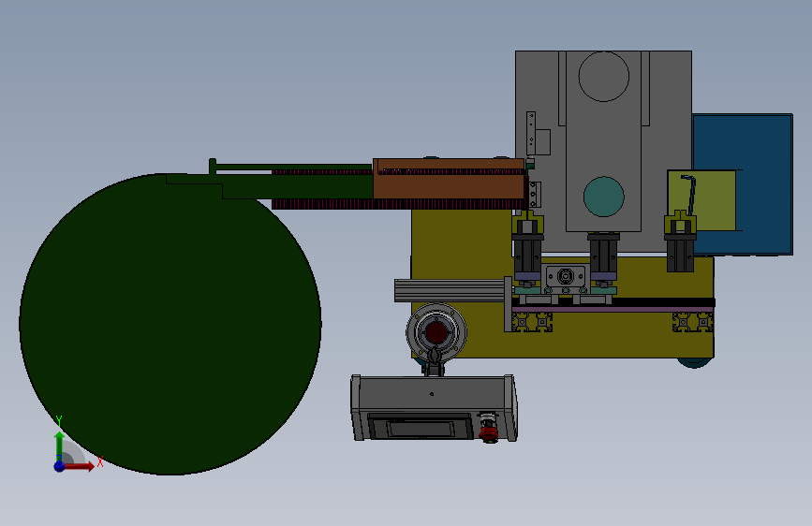The width and height of the screenshot is (812, 526).
Task: Select the large dark green disc
Action: 170,326
